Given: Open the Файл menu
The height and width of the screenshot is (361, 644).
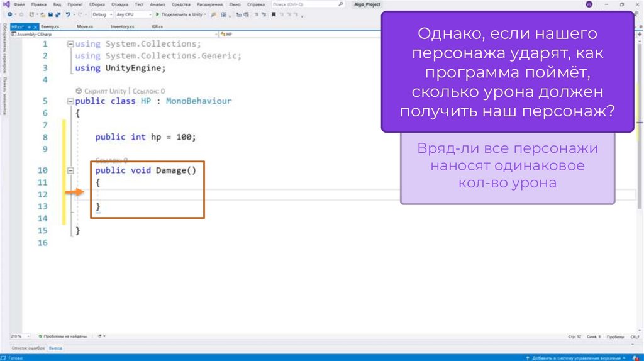Looking at the screenshot, I should pyautogui.click(x=19, y=4).
